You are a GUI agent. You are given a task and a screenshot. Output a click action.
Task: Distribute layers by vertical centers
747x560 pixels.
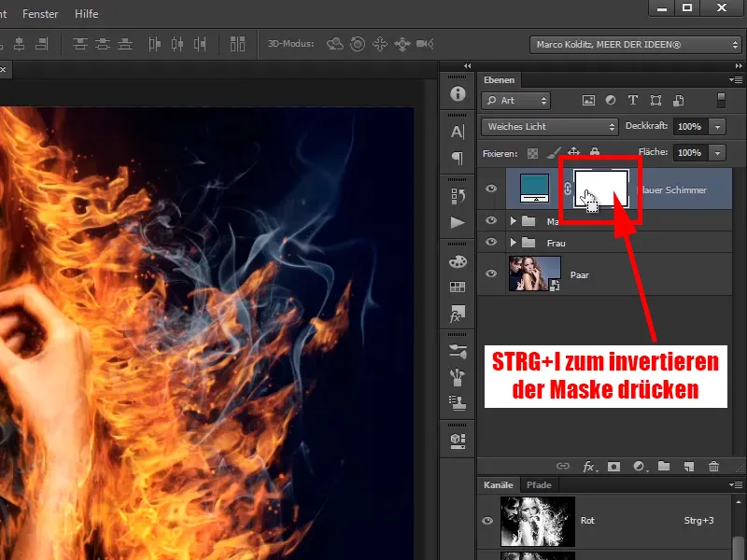[103, 44]
